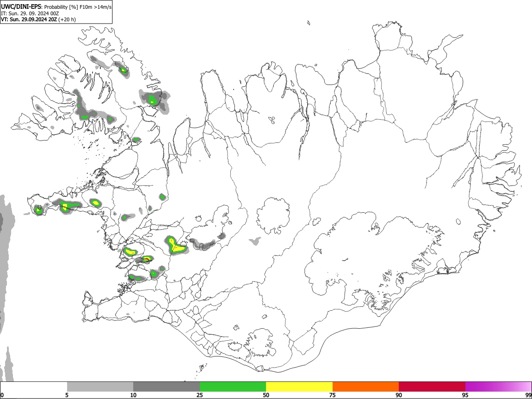Click the purple 95-99% legend swatch
Screen dimensions: 532x399
[x=498, y=387]
